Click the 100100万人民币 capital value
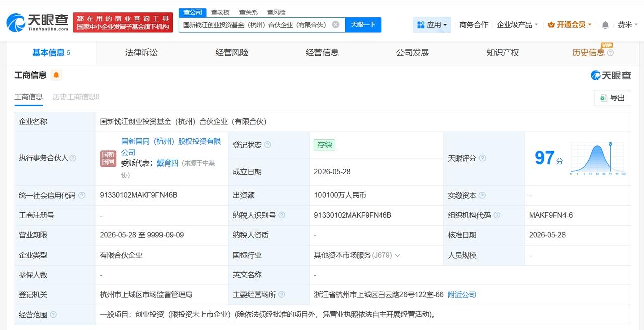Image resolution: width=644 pixels, height=330 pixels. pos(340,195)
